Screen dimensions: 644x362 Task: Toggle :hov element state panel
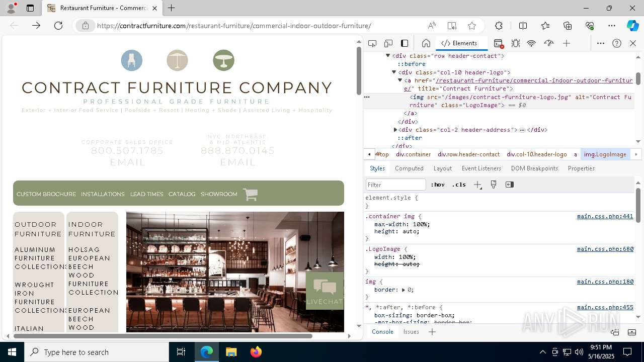[x=438, y=185]
